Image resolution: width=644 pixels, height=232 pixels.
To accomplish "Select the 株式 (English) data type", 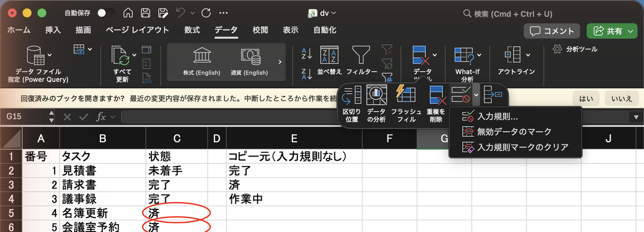I will coord(202,62).
